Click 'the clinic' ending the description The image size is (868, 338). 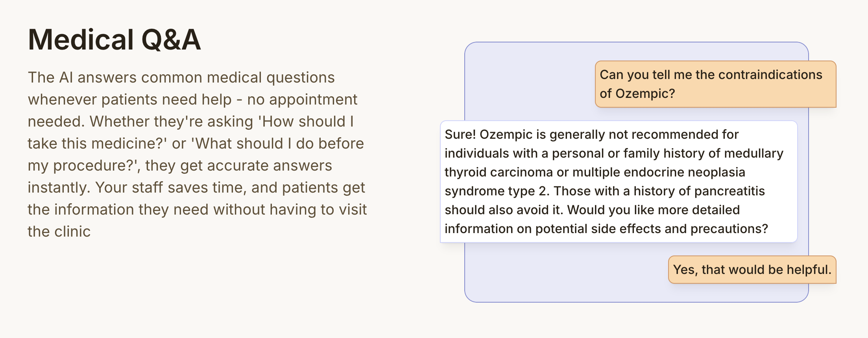click(x=59, y=231)
